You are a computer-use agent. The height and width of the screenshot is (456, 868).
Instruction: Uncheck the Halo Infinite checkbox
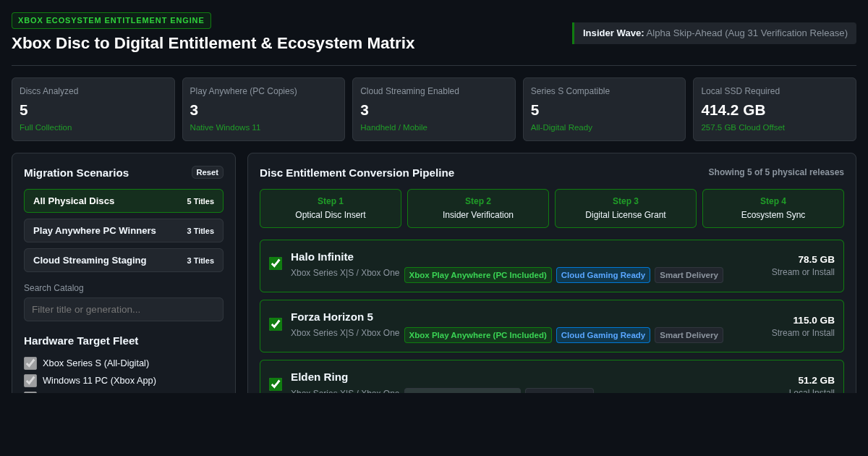276,263
